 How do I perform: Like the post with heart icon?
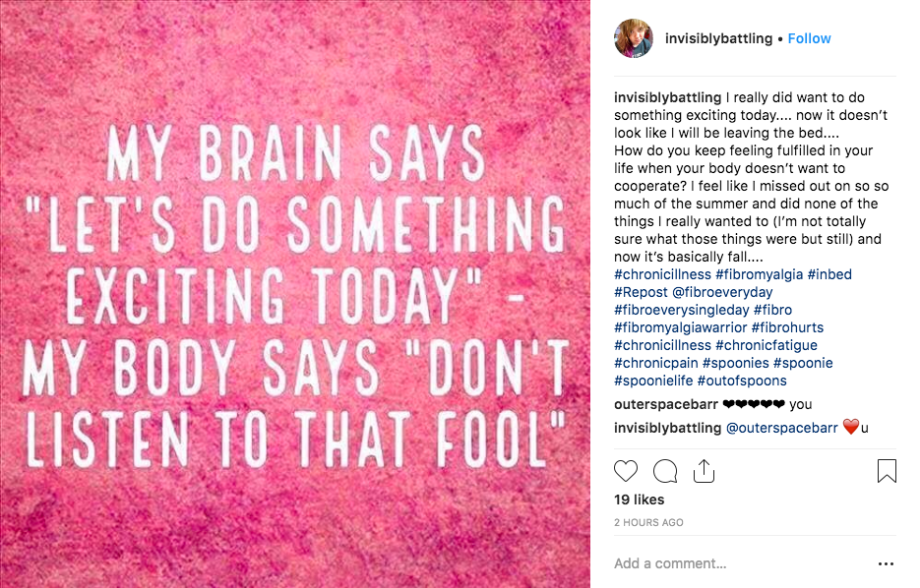tap(626, 471)
